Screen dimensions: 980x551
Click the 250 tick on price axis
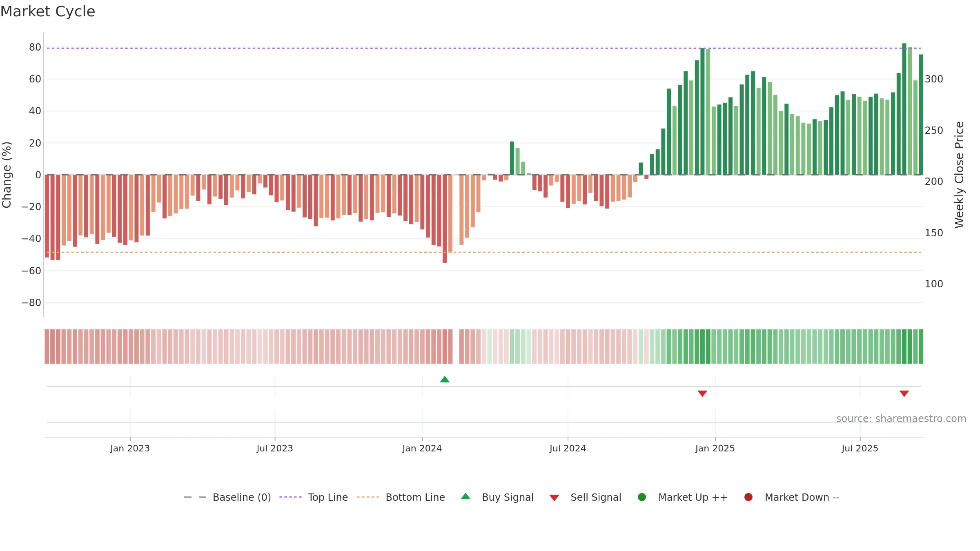[x=934, y=131]
